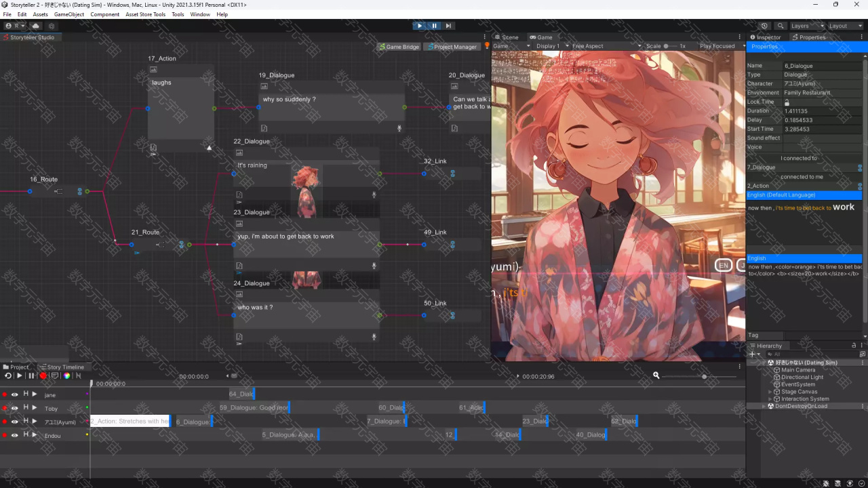Toggle visibility eye for Endou track
The height and width of the screenshot is (488, 868).
[x=14, y=435]
